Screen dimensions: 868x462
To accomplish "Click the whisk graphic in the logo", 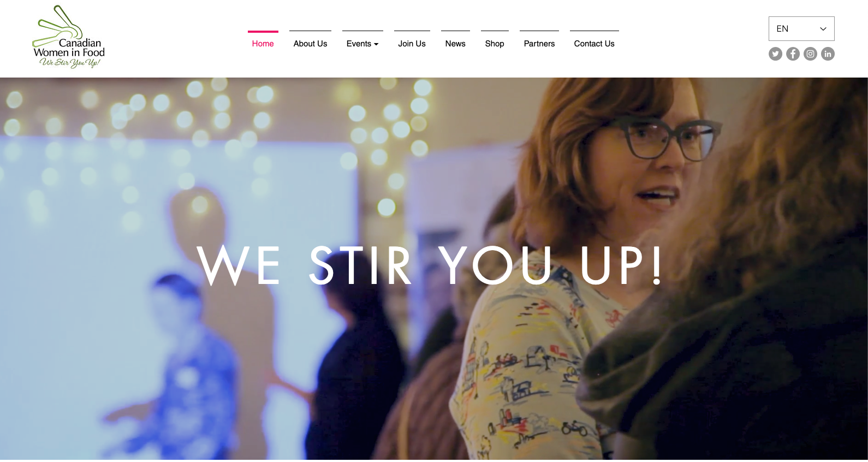I will coord(57,25).
